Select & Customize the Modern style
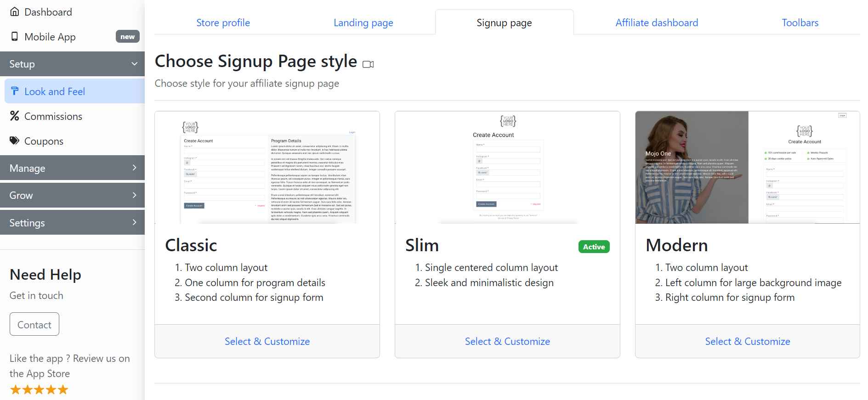This screenshot has width=868, height=400. tap(747, 341)
